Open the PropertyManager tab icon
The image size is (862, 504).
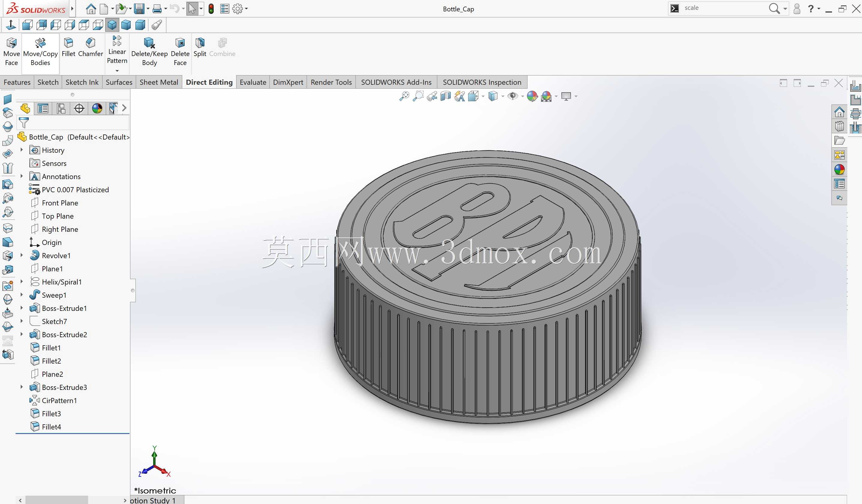43,108
